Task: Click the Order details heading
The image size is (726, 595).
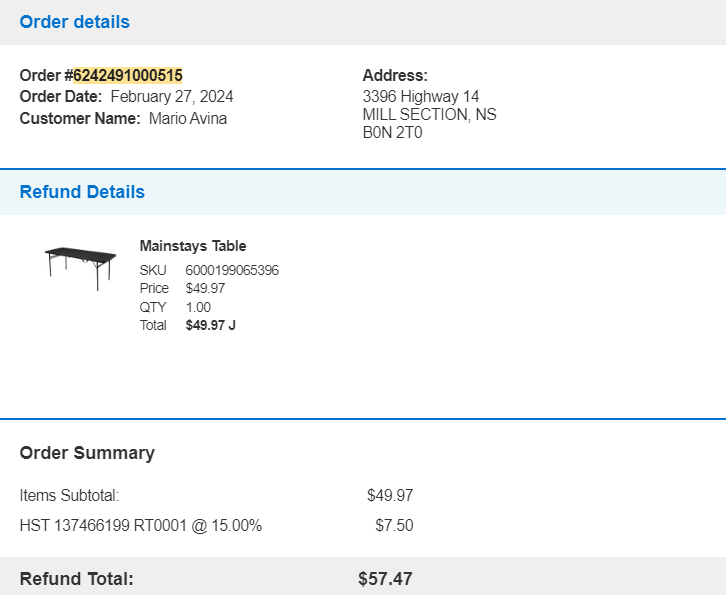Action: click(x=75, y=22)
